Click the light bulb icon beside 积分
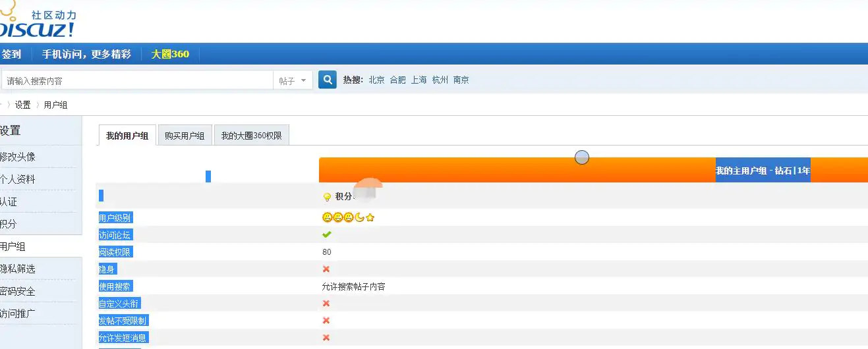This screenshot has height=349, width=868. pyautogui.click(x=327, y=196)
